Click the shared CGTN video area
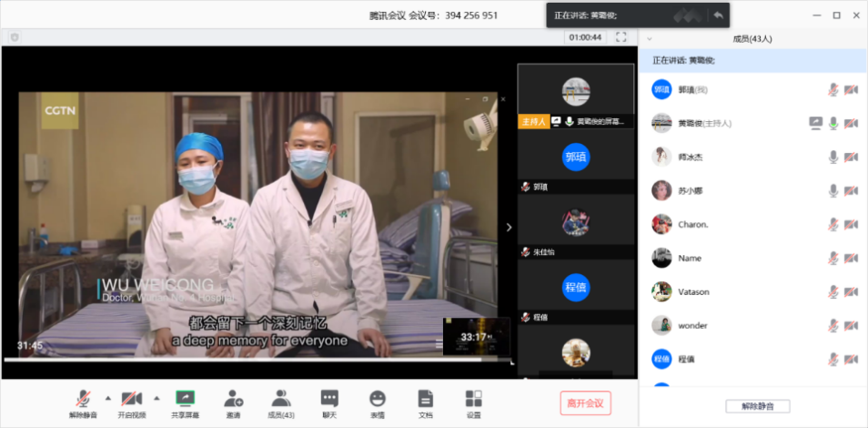868x428 pixels. pyautogui.click(x=258, y=225)
